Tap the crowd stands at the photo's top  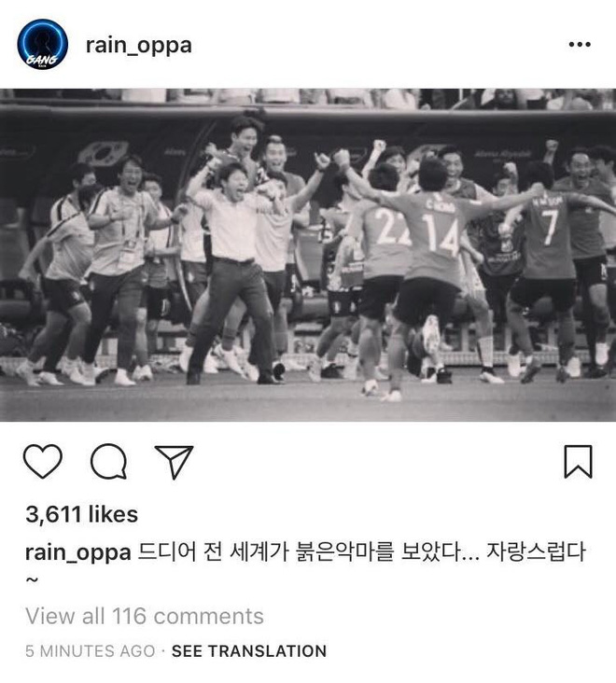coord(308,98)
